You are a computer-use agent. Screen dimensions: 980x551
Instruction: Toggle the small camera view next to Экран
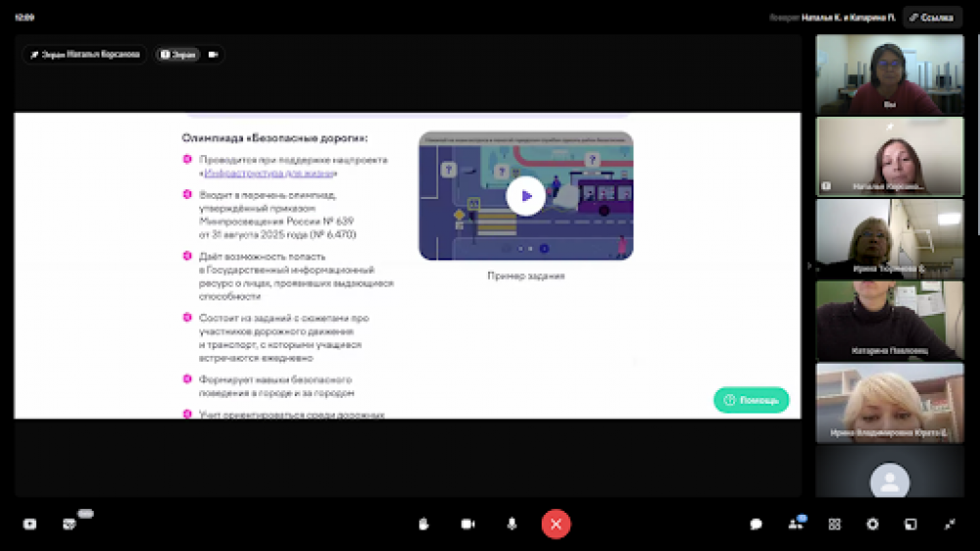[x=214, y=55]
